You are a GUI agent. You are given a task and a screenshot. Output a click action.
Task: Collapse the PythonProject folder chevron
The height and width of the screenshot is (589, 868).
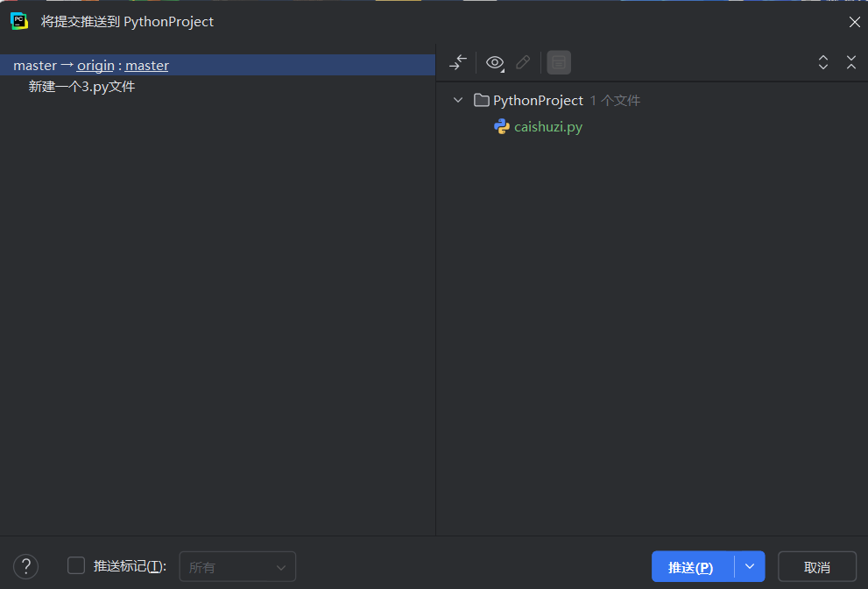[x=458, y=100]
